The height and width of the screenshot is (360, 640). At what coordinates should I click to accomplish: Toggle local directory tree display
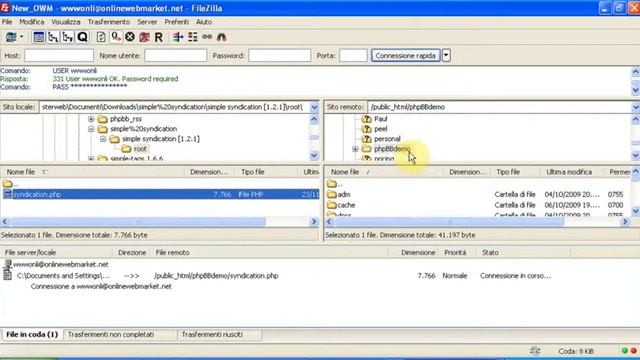53,37
